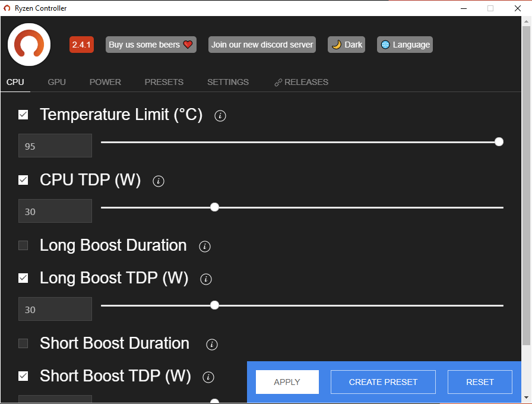Open the Language selector button
Viewport: 532px width, 404px height.
click(x=405, y=45)
